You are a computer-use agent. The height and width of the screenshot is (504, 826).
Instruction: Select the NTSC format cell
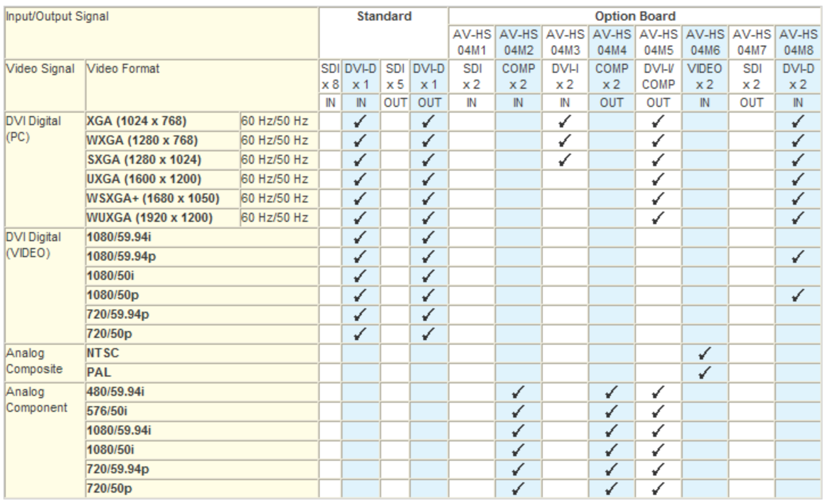coord(202,353)
